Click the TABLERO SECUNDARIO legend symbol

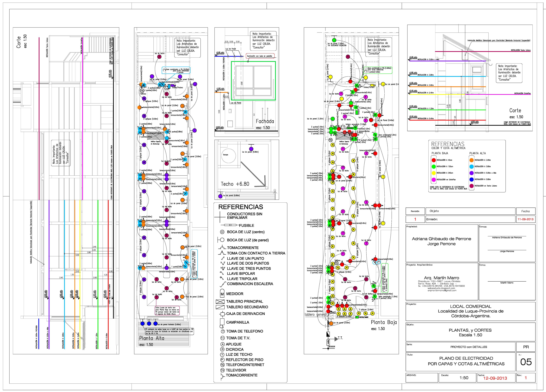tap(220, 307)
